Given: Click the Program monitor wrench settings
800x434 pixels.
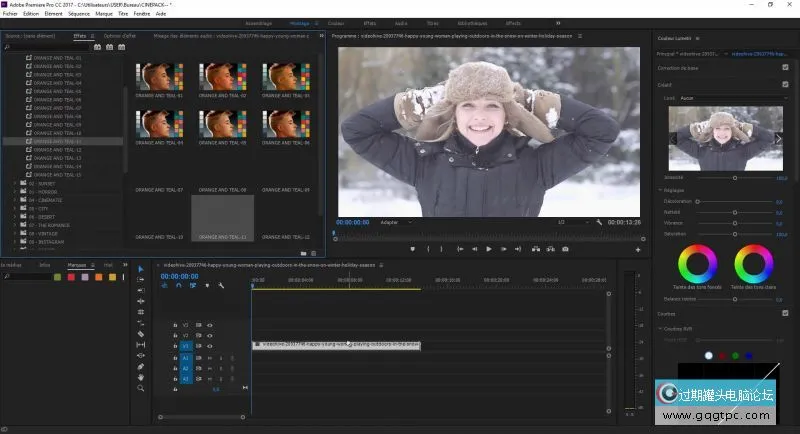Looking at the screenshot, I should [598, 222].
